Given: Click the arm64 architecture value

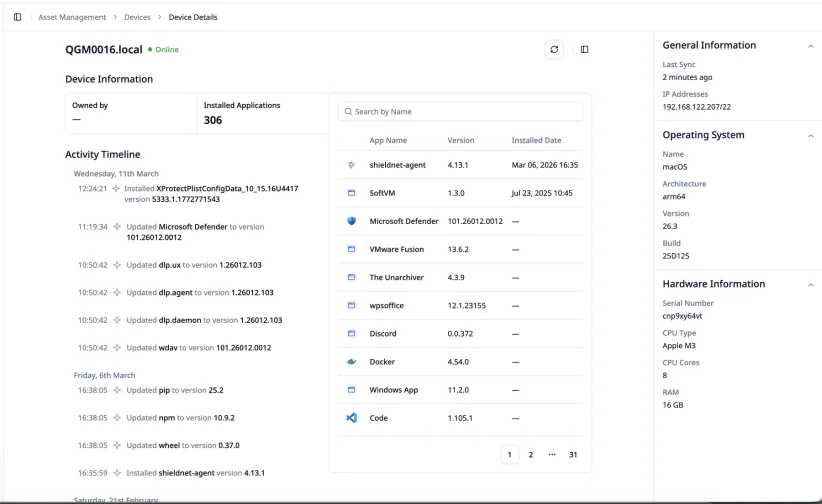Looking at the screenshot, I should point(674,197).
